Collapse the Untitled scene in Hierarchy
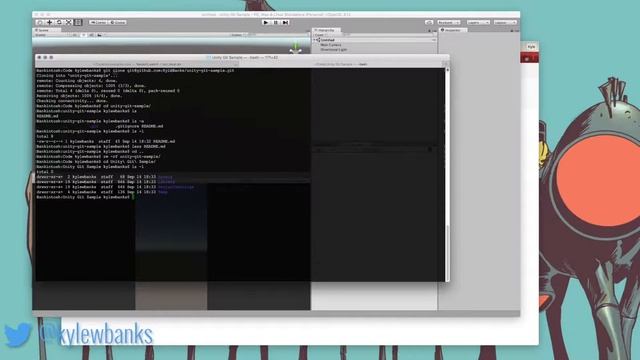Screen dimensions: 640x360 pyautogui.click(x=315, y=40)
